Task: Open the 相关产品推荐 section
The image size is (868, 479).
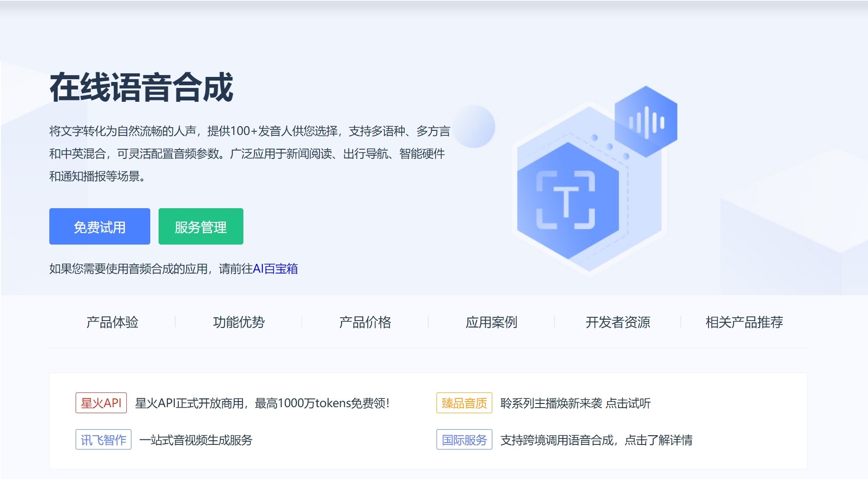Action: tap(744, 322)
